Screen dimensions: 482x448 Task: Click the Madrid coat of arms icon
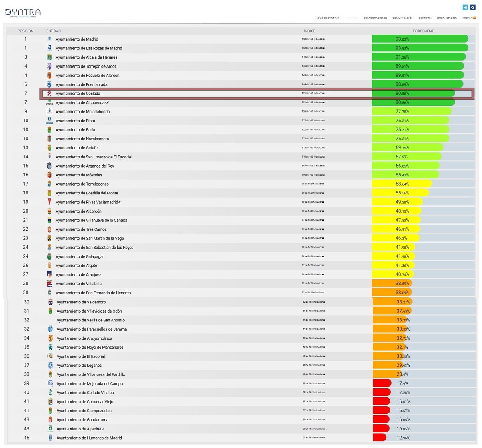[49, 39]
